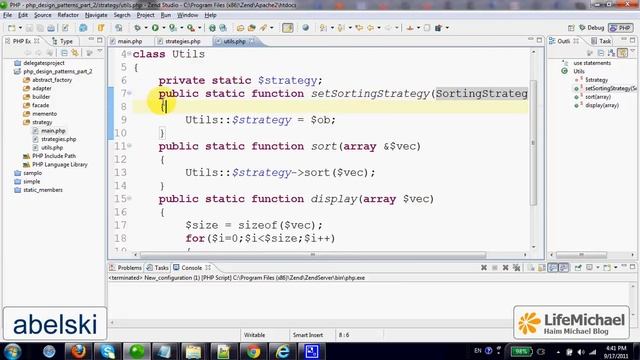Viewport: 640px width, 360px height.
Task: Open the Source menu
Action: [x=42, y=15]
